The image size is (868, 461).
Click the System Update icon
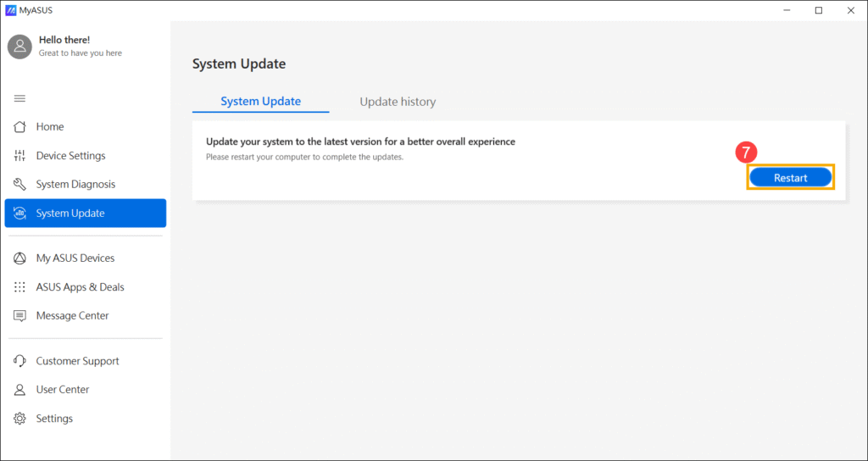click(19, 214)
